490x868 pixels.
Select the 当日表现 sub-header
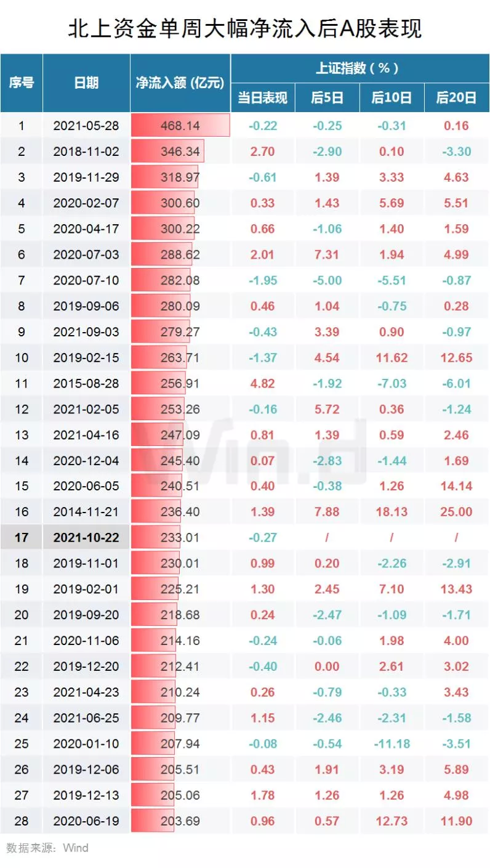pyautogui.click(x=263, y=98)
